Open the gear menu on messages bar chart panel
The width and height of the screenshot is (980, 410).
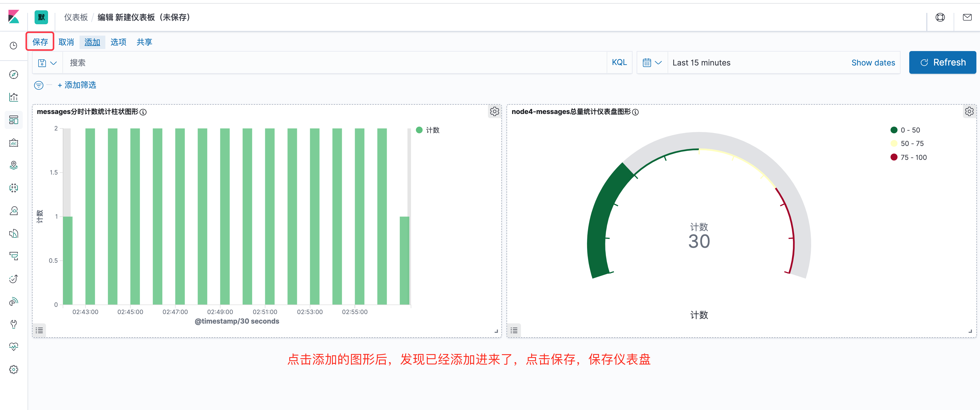(x=494, y=111)
